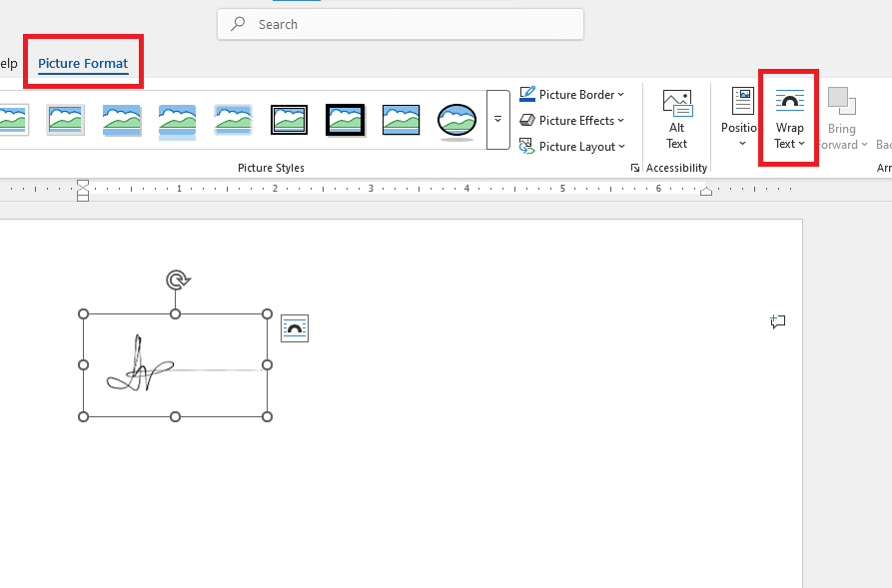The width and height of the screenshot is (892, 588).
Task: Apply the Double Frame Black picture style
Action: (x=289, y=120)
